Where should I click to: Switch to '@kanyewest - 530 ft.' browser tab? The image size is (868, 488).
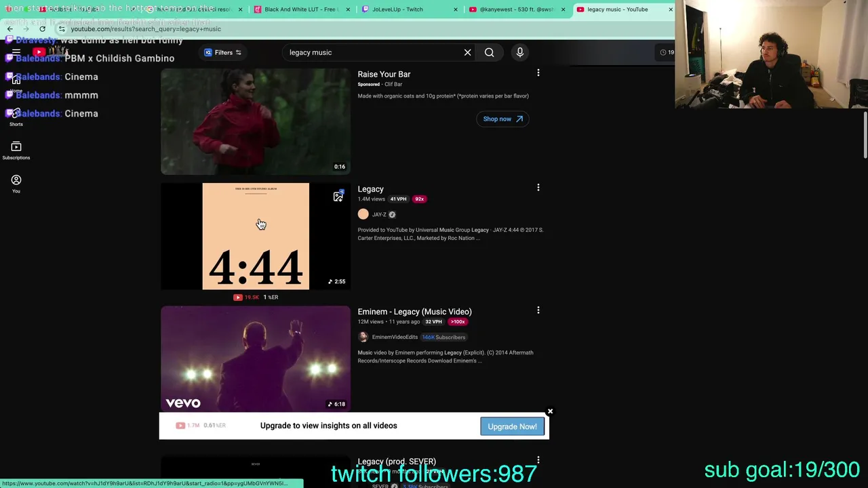(517, 9)
